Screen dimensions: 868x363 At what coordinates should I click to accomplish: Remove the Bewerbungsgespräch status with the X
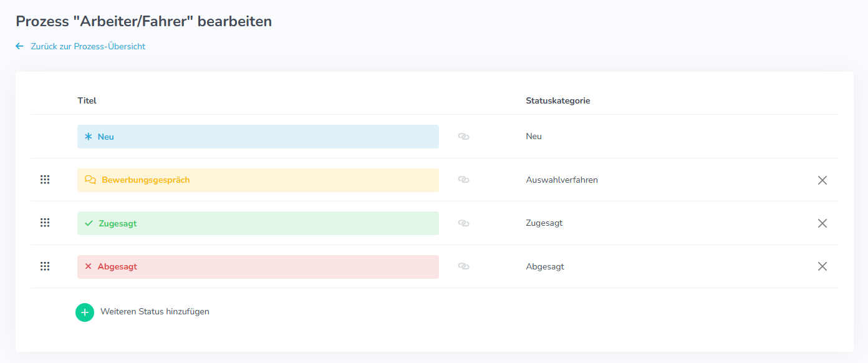(x=822, y=180)
